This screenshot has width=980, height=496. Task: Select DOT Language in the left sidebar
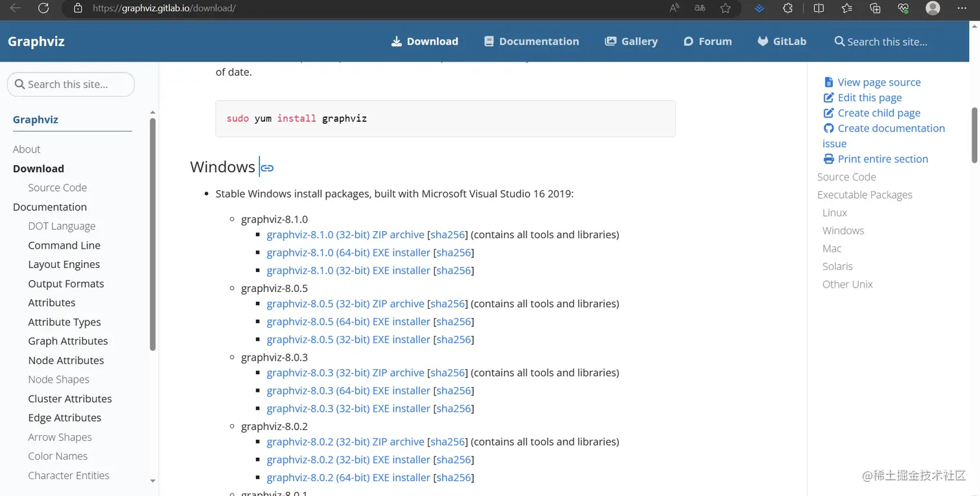coord(62,226)
